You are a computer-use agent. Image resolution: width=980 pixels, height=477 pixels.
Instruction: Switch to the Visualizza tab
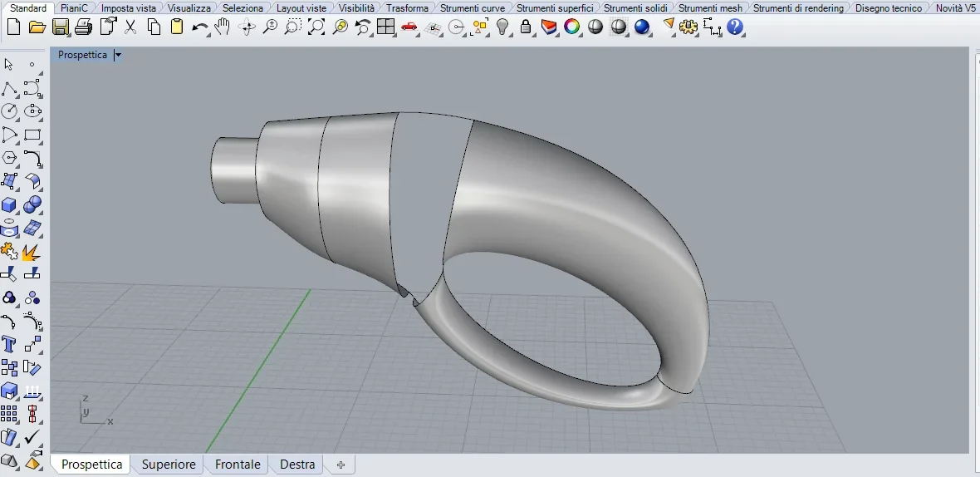pos(189,8)
